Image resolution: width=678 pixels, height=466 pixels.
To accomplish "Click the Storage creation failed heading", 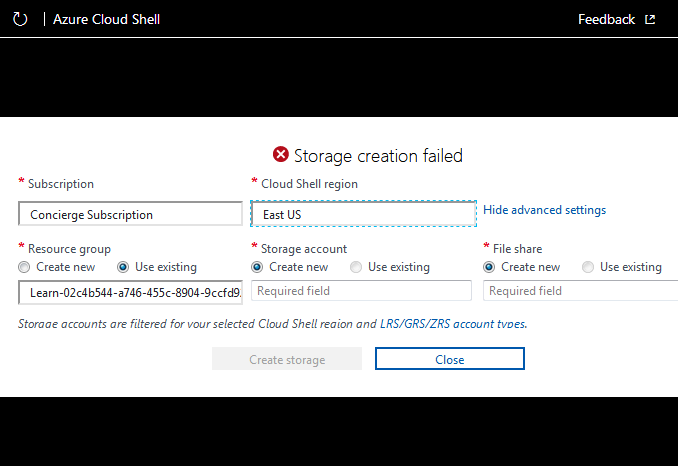I will click(x=378, y=156).
